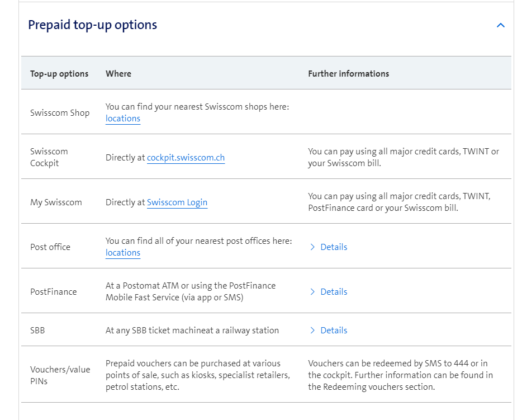The height and width of the screenshot is (420, 522).
Task: Click the Prepaid top-up options heading
Action: [x=93, y=25]
